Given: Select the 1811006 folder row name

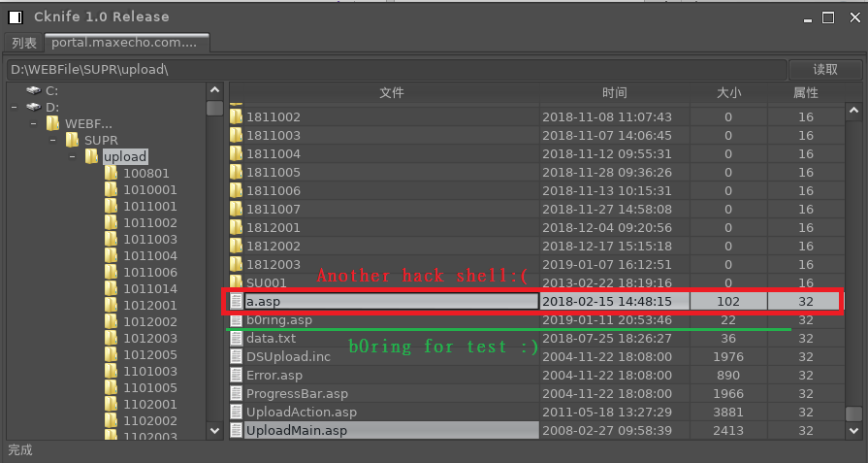Looking at the screenshot, I should pos(273,190).
